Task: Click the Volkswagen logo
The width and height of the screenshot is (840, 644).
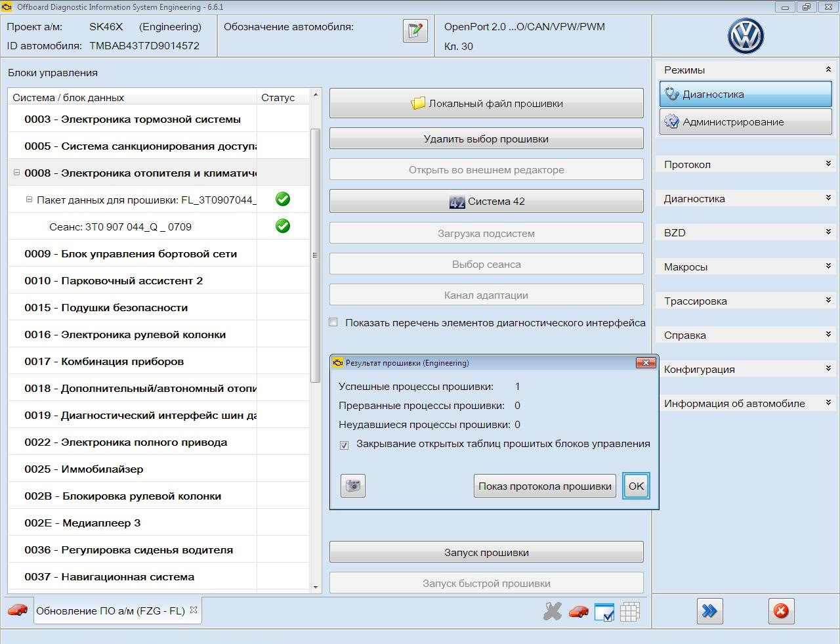Action: pyautogui.click(x=745, y=36)
